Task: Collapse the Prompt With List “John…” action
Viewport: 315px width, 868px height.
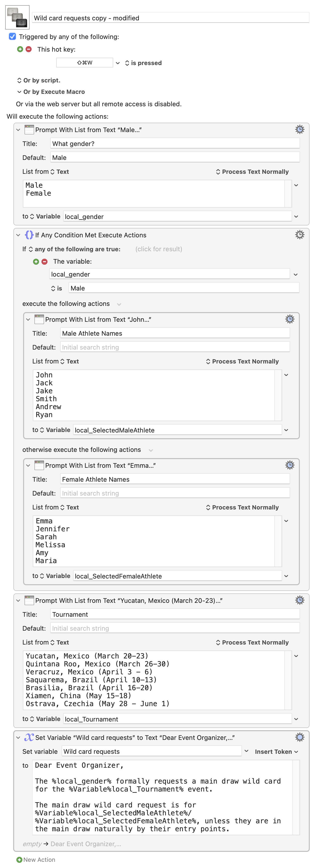Action: click(x=28, y=320)
